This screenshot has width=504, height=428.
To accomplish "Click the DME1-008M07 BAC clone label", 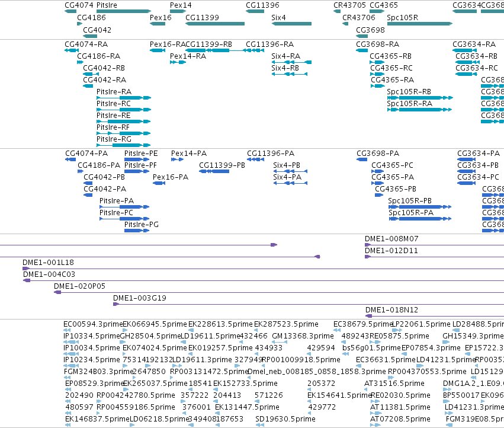I will [391, 239].
